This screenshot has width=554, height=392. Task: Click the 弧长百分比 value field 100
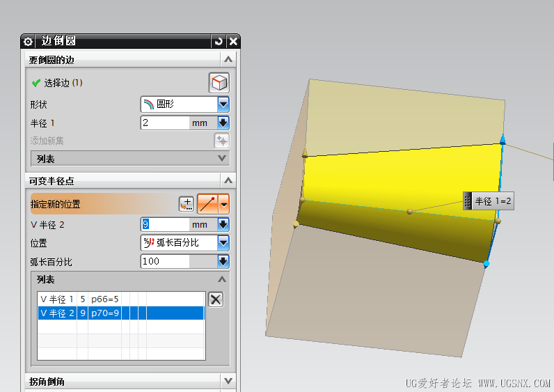[165, 261]
